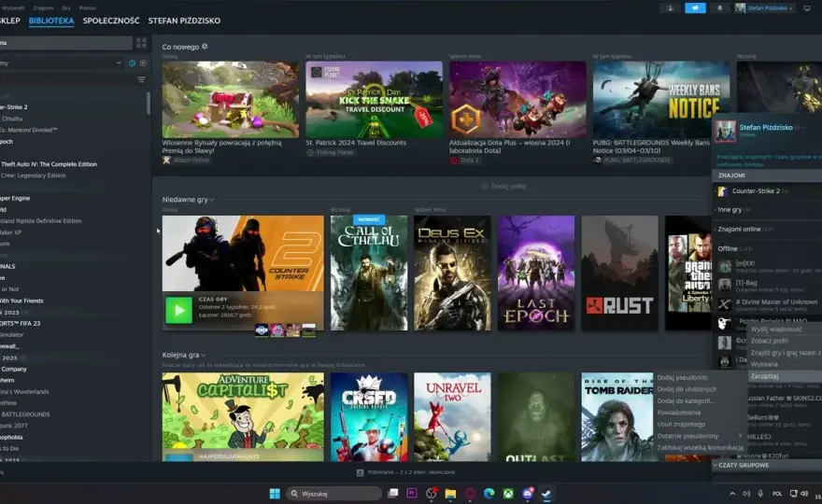The image size is (822, 504).
Task: Toggle the ready-to-play filter icon in sidebar
Action: 143,63
